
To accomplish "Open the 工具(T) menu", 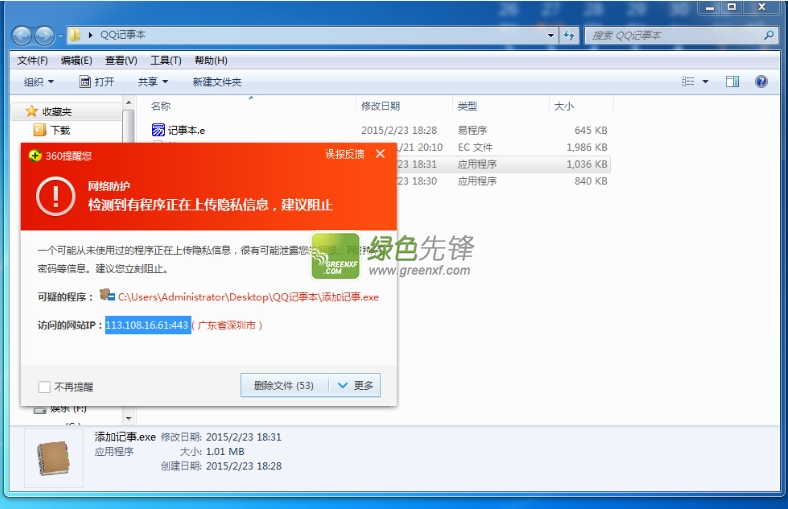I will pyautogui.click(x=166, y=60).
